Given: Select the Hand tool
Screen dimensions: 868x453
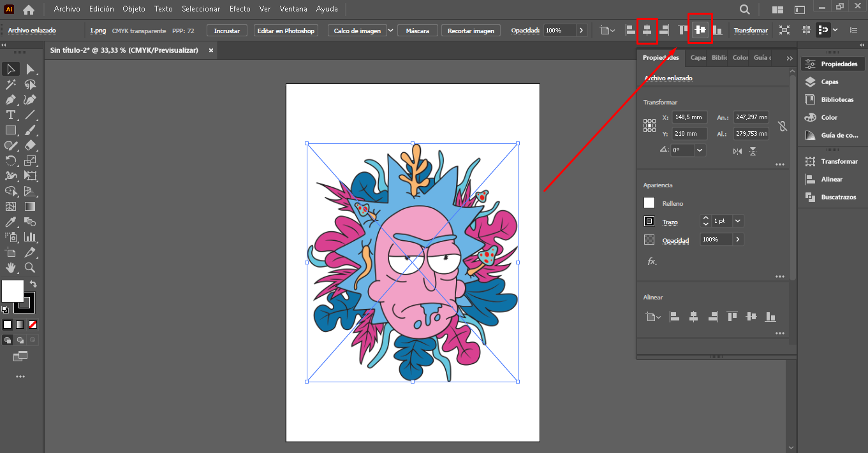Looking at the screenshot, I should (x=11, y=268).
